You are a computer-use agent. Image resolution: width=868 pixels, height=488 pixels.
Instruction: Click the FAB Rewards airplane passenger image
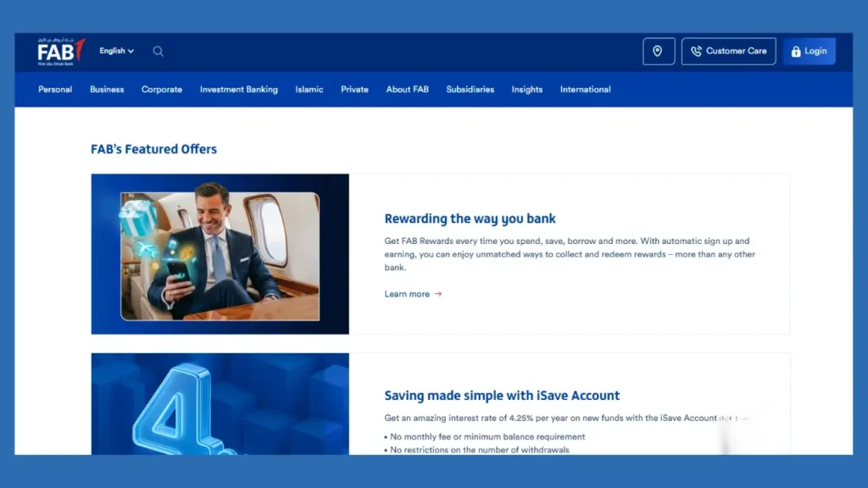tap(220, 254)
